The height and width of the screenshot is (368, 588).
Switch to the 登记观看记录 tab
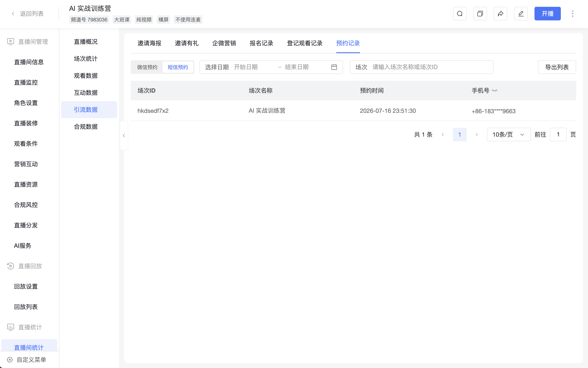[x=305, y=43]
